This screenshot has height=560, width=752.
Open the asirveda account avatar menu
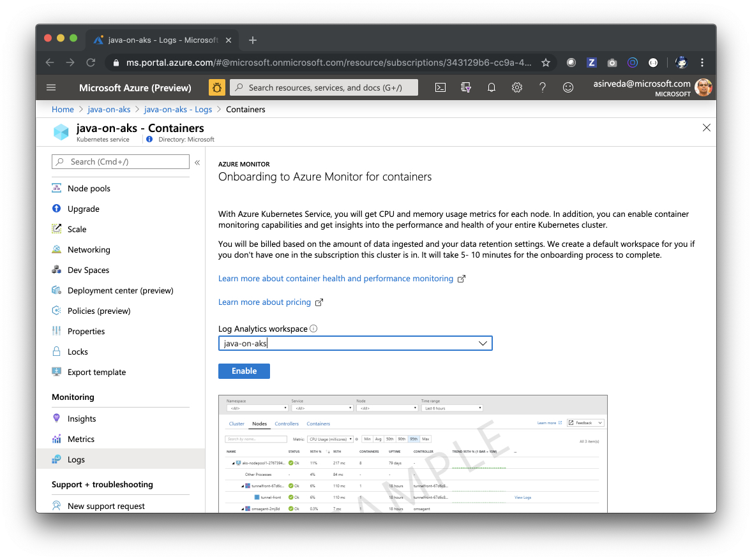coord(703,87)
